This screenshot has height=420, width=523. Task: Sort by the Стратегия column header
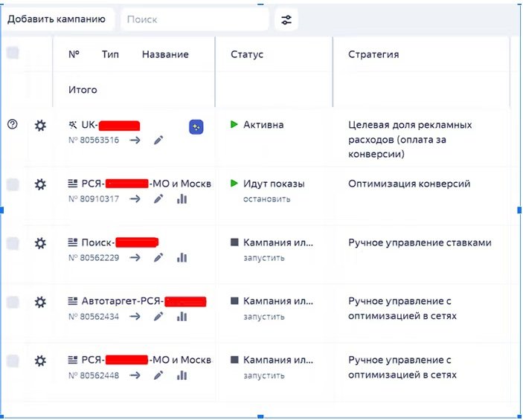pyautogui.click(x=373, y=54)
